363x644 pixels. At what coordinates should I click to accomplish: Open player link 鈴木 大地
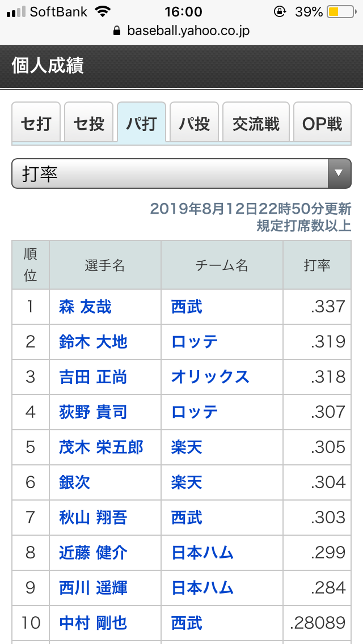coord(94,342)
